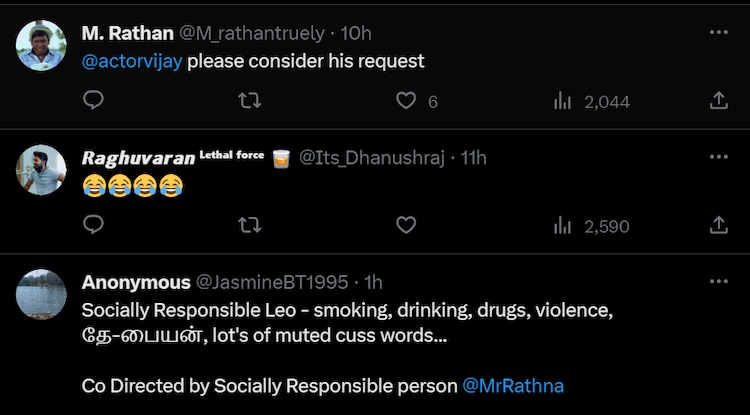Share Raghuvaran's tweet
750x415 pixels.
(x=718, y=226)
